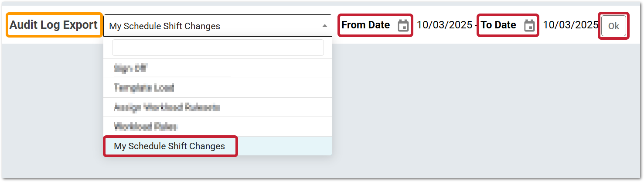This screenshot has height=182, width=644.
Task: Click the Audit Log Export heading
Action: coord(54,25)
